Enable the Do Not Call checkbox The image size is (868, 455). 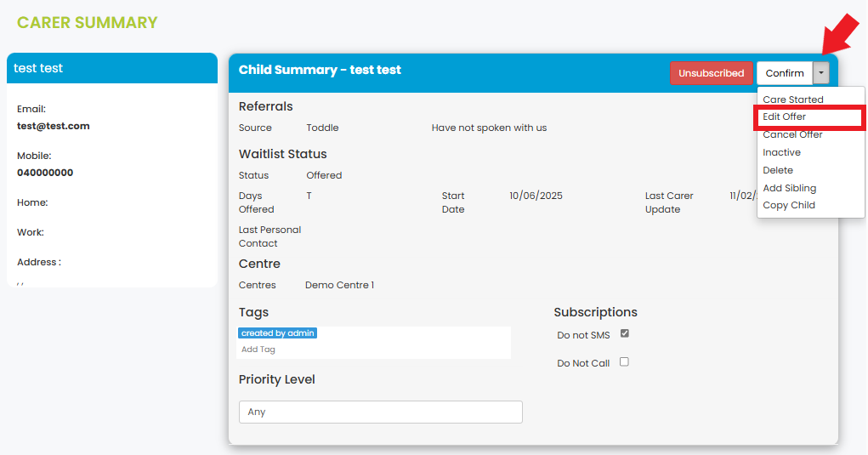click(x=624, y=361)
